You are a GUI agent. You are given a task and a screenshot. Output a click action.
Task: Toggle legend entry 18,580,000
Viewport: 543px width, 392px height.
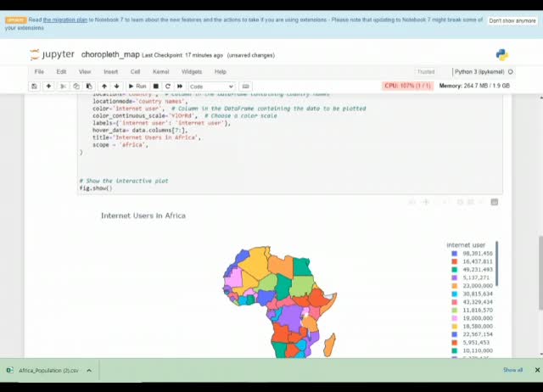coord(472,326)
